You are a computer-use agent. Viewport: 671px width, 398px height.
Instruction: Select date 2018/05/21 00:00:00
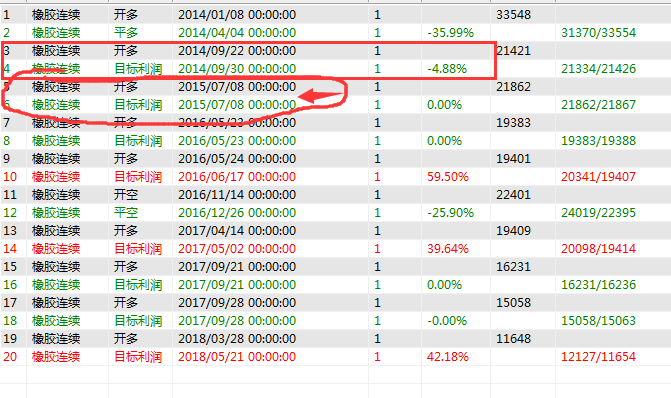coord(237,356)
